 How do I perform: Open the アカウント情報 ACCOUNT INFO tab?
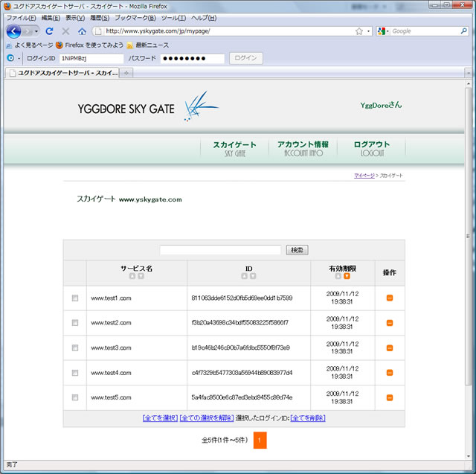pyautogui.click(x=303, y=148)
